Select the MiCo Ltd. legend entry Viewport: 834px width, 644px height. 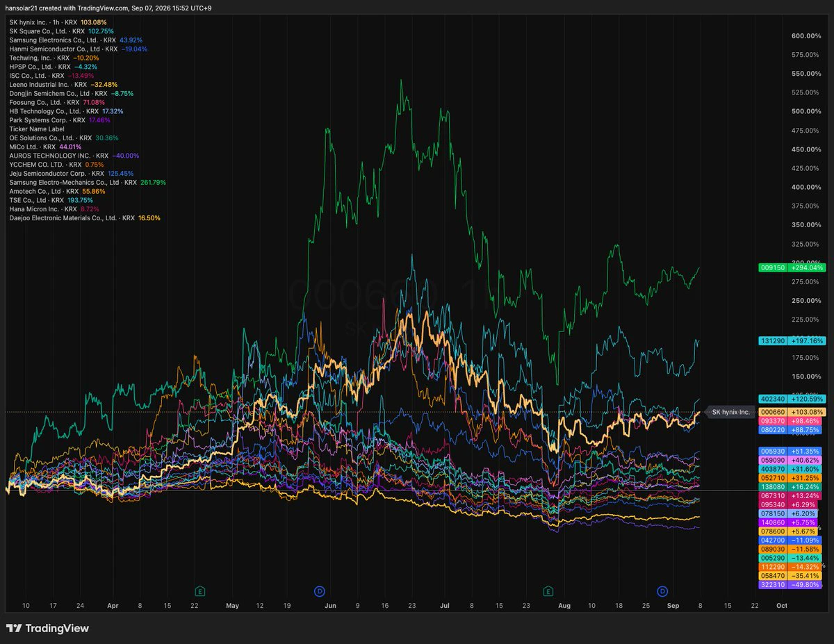click(x=45, y=147)
